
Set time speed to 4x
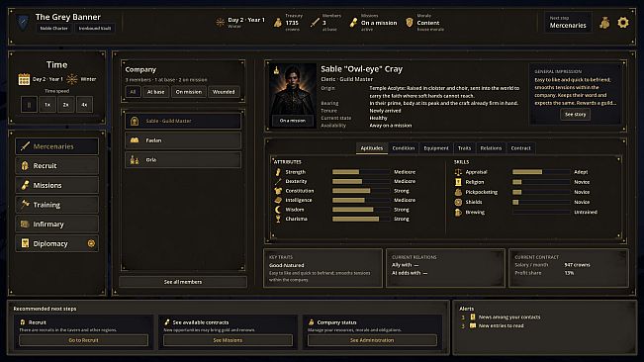(x=84, y=105)
